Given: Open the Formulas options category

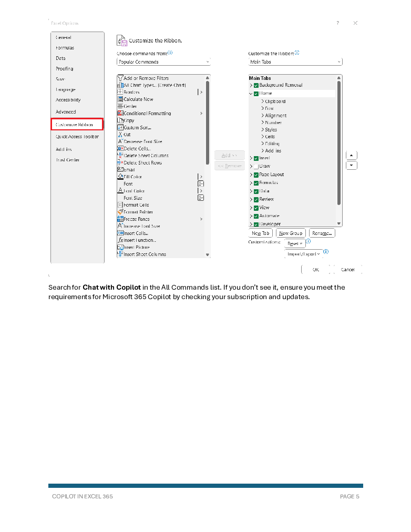Looking at the screenshot, I should coord(65,48).
